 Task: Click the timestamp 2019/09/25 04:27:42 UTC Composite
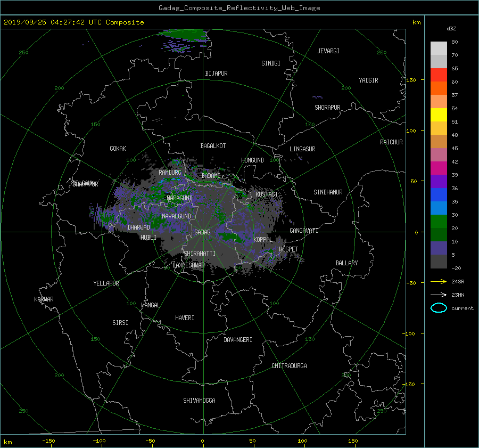(x=73, y=22)
